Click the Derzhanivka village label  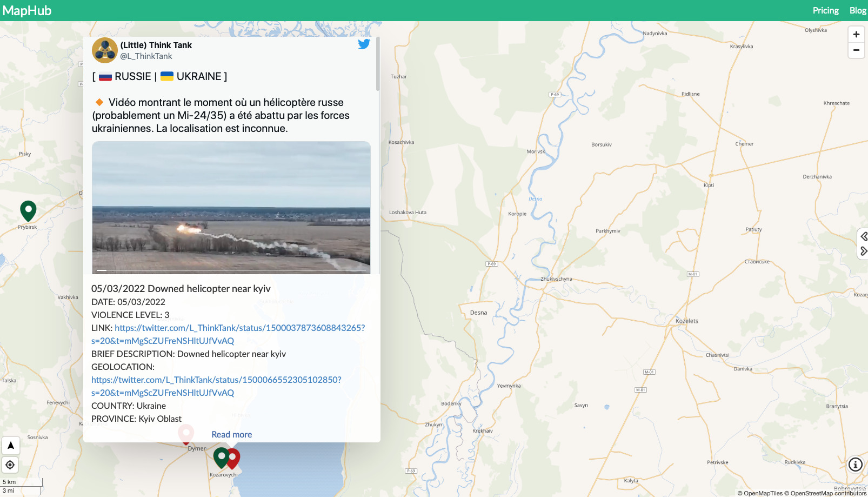tap(817, 177)
